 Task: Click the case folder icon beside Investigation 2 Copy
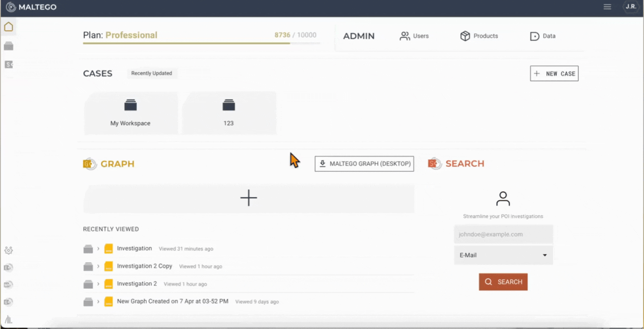point(88,267)
